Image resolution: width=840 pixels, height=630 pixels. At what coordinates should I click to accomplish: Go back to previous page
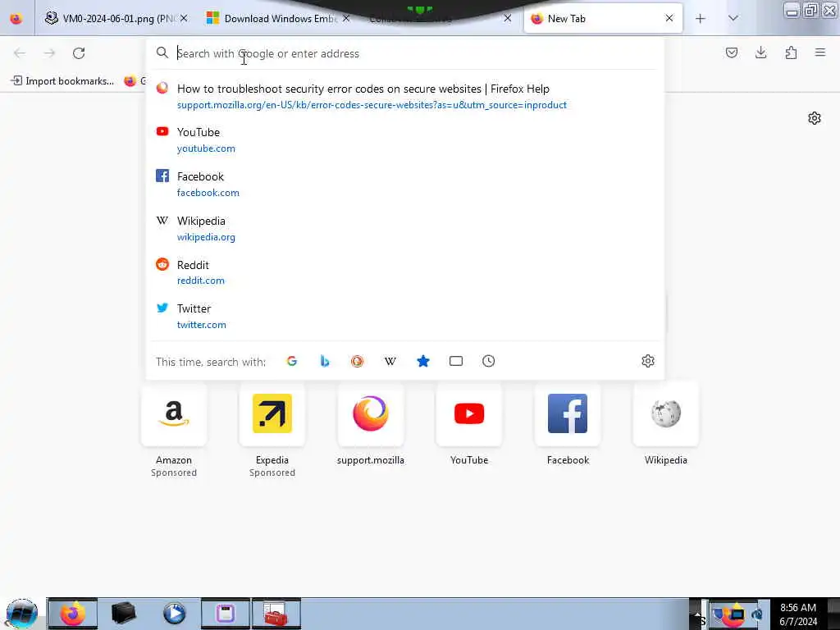20,53
